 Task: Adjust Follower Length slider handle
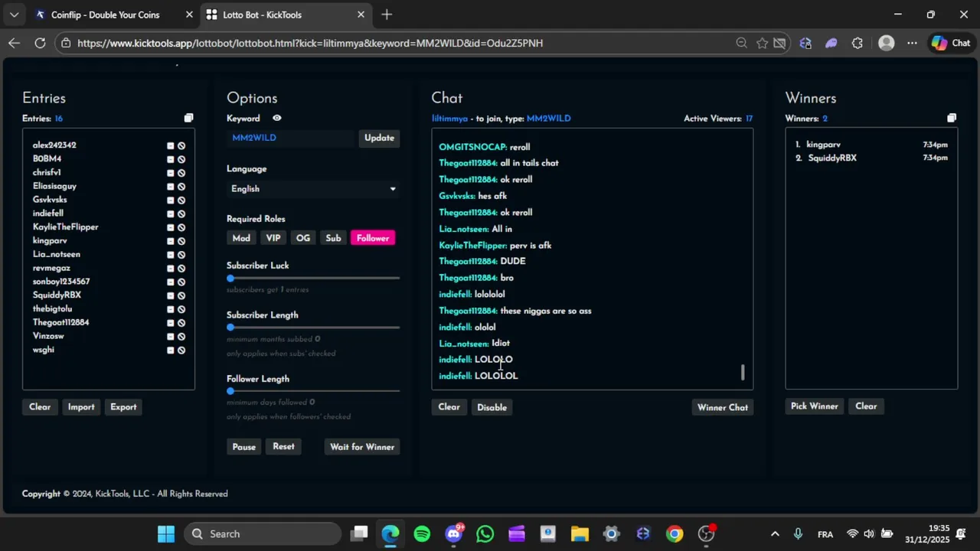click(x=230, y=391)
